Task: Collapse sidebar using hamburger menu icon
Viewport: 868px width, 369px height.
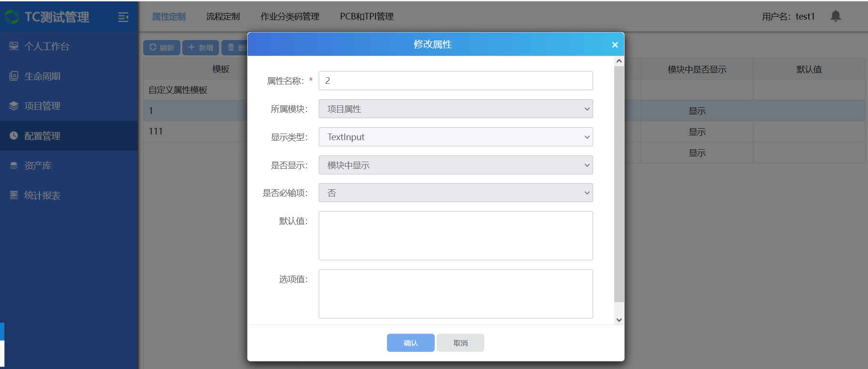Action: point(123,17)
